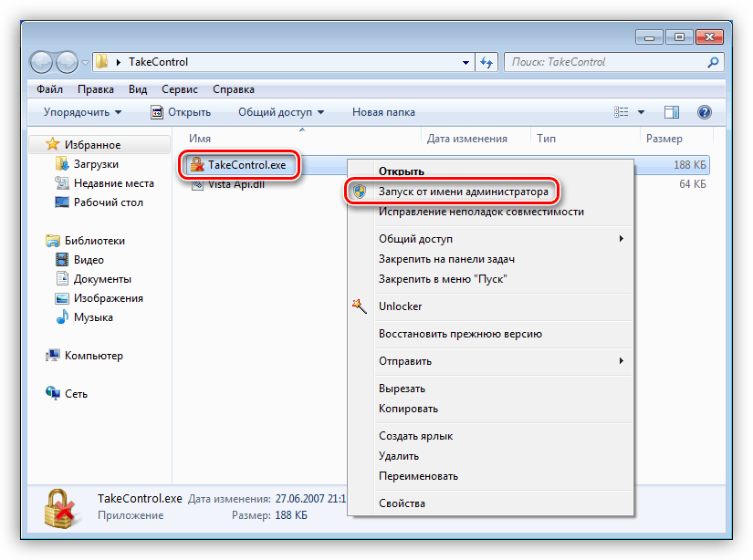Open the Сервис menu
Viewport: 753px width, 560px height.
[180, 89]
